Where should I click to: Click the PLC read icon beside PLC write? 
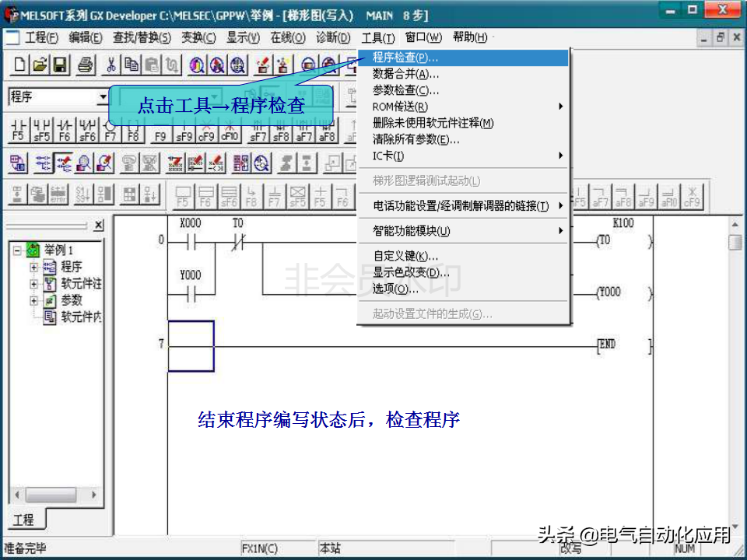pos(283,65)
